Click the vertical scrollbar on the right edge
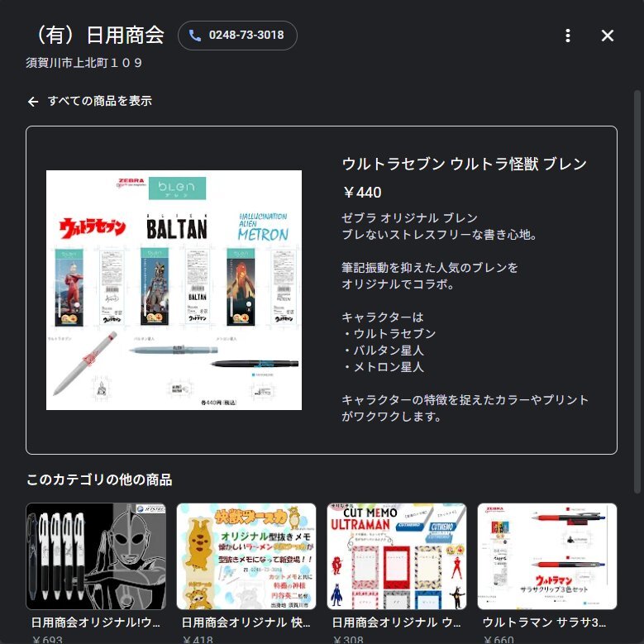Image resolution: width=644 pixels, height=644 pixels. (x=637, y=292)
